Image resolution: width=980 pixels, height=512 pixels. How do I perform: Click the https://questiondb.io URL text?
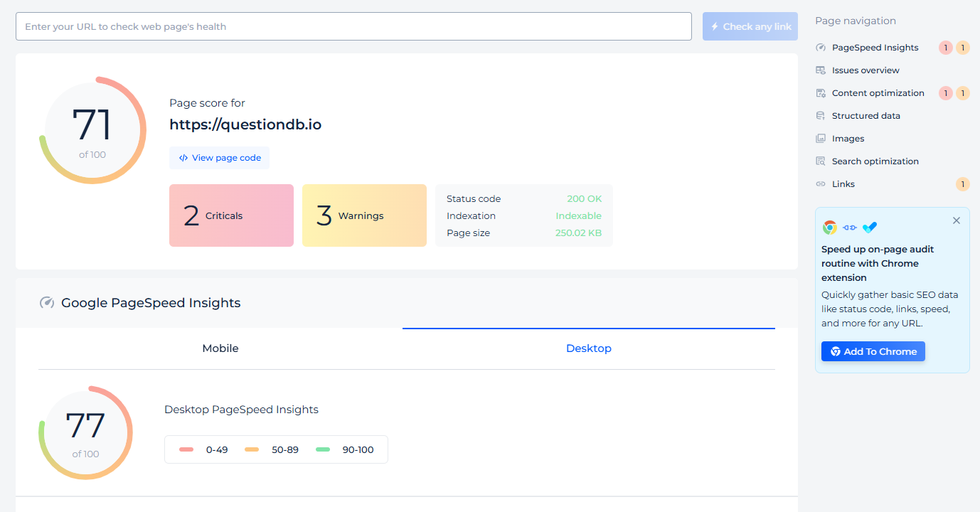pos(245,124)
